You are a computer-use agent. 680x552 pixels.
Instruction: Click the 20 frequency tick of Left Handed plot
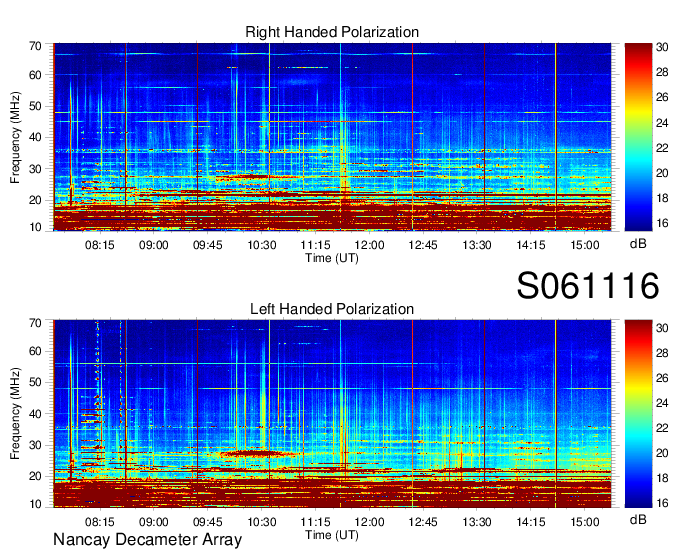(35, 476)
